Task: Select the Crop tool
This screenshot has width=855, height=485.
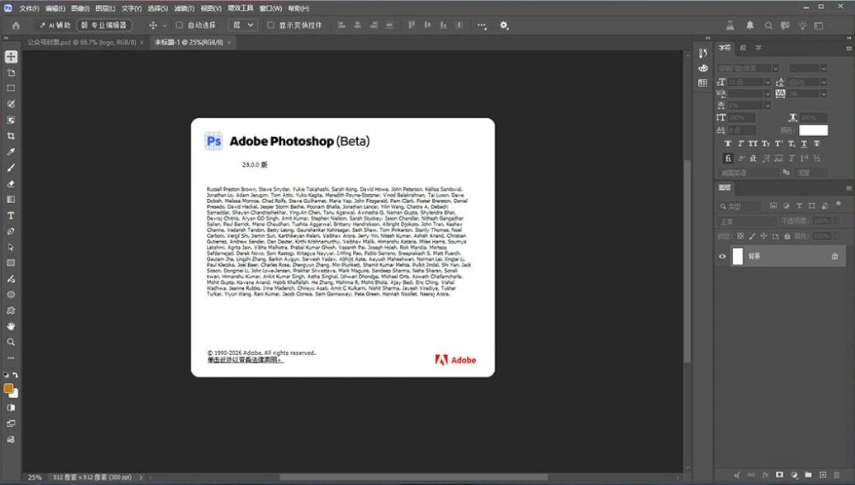Action: coord(11,136)
